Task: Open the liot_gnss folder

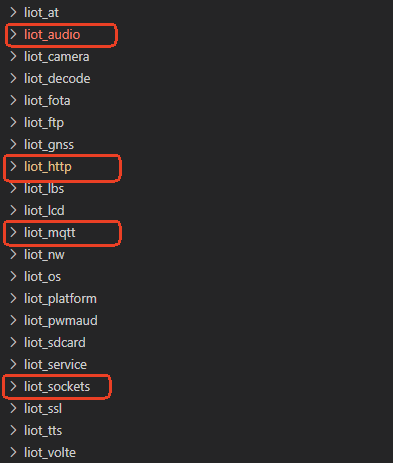Action: pyautogui.click(x=49, y=145)
